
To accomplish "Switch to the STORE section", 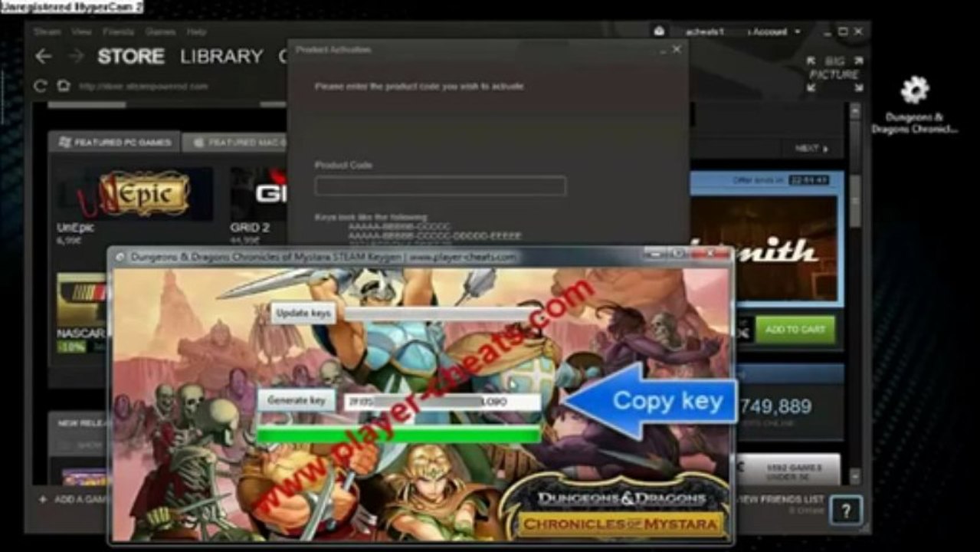I will click(x=131, y=57).
